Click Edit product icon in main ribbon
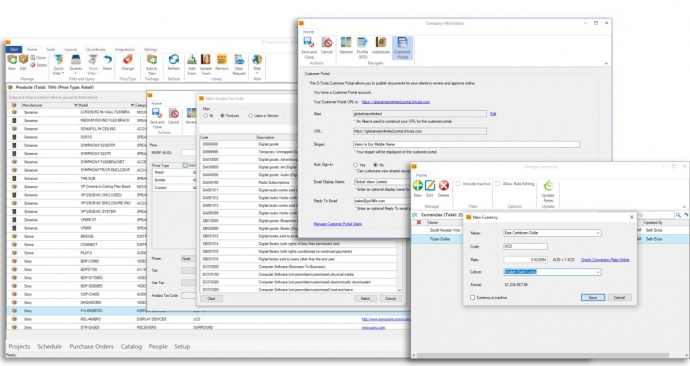Image resolution: width=690 pixels, height=366 pixels. [23, 59]
